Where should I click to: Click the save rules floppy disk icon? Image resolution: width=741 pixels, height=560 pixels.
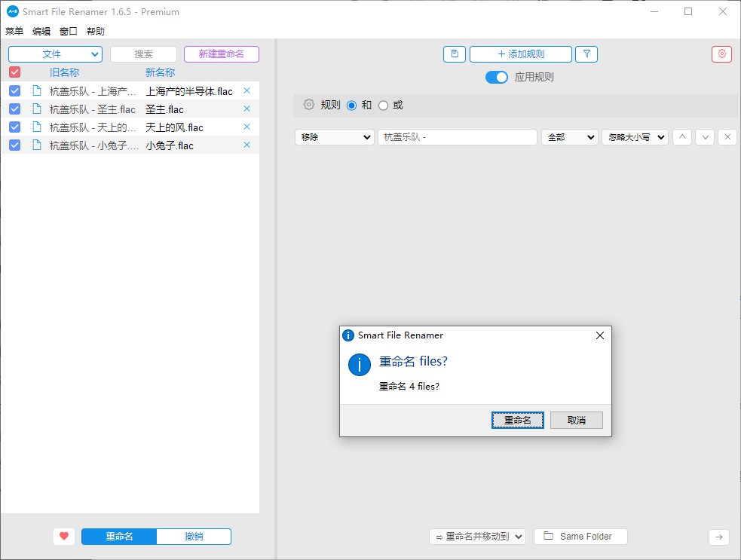point(455,54)
